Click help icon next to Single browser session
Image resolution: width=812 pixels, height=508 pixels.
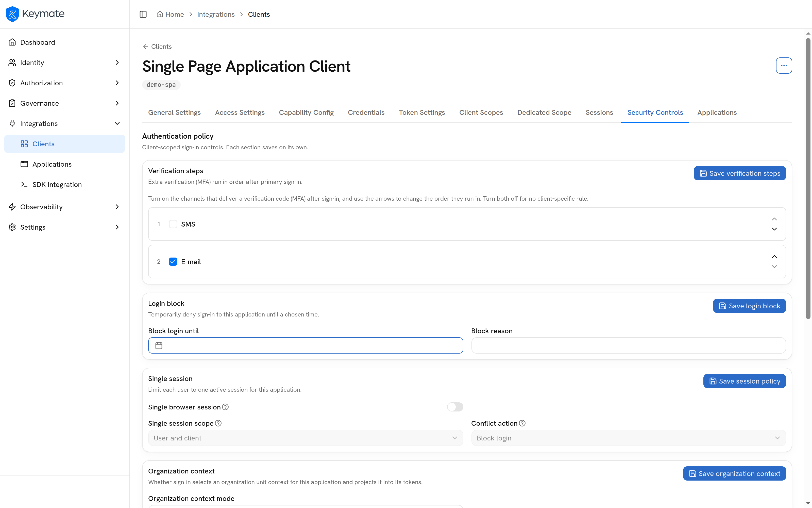click(226, 407)
